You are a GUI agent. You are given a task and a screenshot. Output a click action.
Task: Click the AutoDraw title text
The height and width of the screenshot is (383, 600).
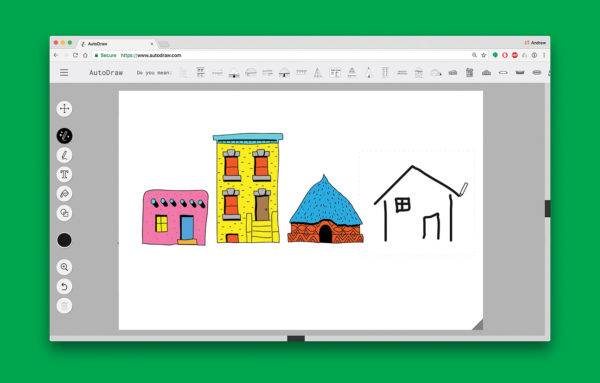click(106, 72)
